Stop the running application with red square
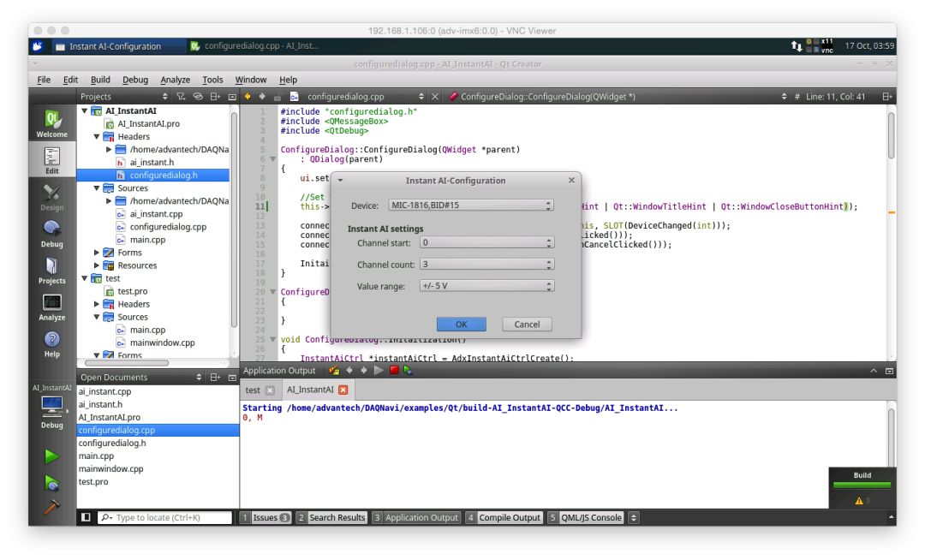The width and height of the screenshot is (925, 560). pyautogui.click(x=394, y=370)
